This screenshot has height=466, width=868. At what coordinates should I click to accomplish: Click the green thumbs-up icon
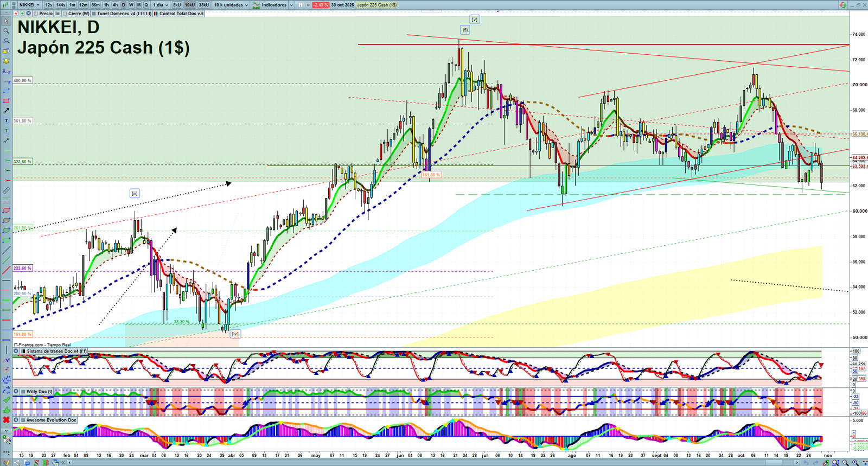click(x=6, y=410)
